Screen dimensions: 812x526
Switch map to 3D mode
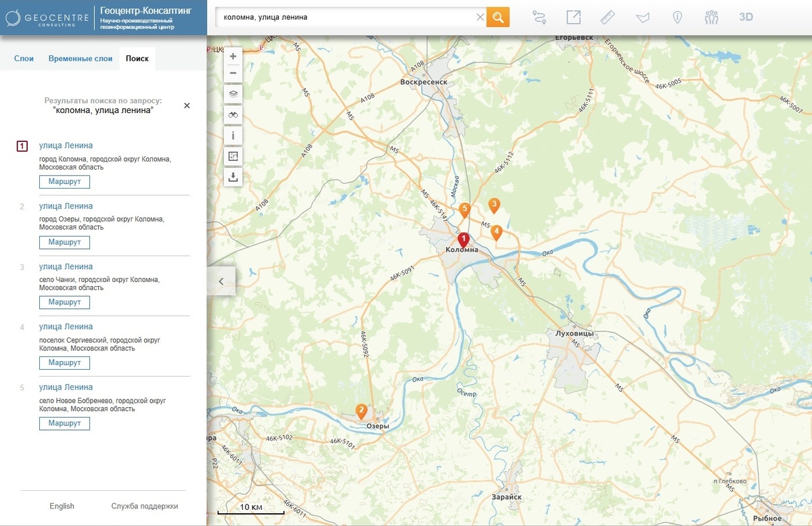coord(746,18)
